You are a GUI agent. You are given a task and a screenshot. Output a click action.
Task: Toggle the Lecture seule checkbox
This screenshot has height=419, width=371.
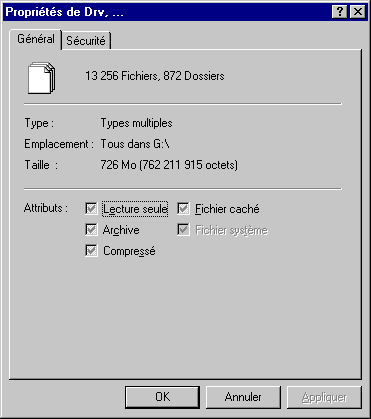(x=91, y=209)
